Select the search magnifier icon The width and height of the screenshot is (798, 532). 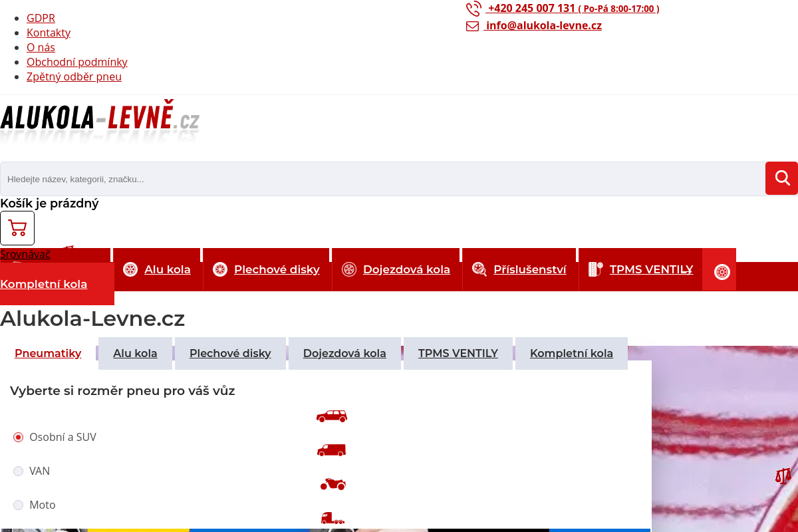(781, 178)
